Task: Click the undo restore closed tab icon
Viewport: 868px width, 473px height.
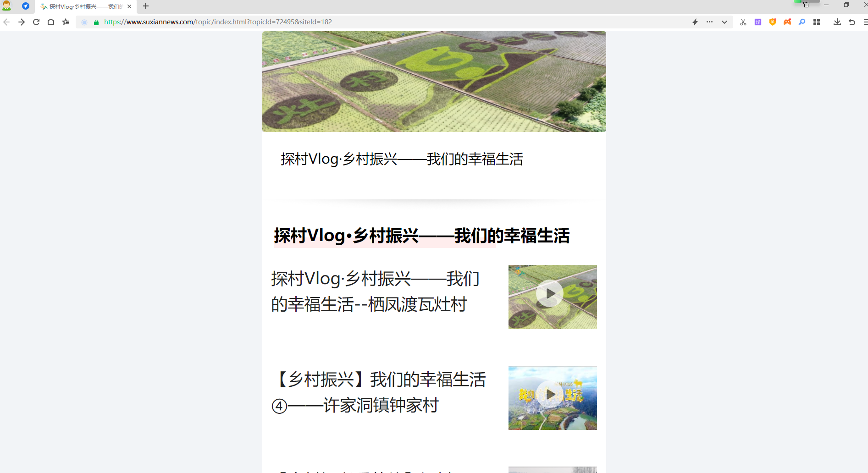Action: [852, 22]
